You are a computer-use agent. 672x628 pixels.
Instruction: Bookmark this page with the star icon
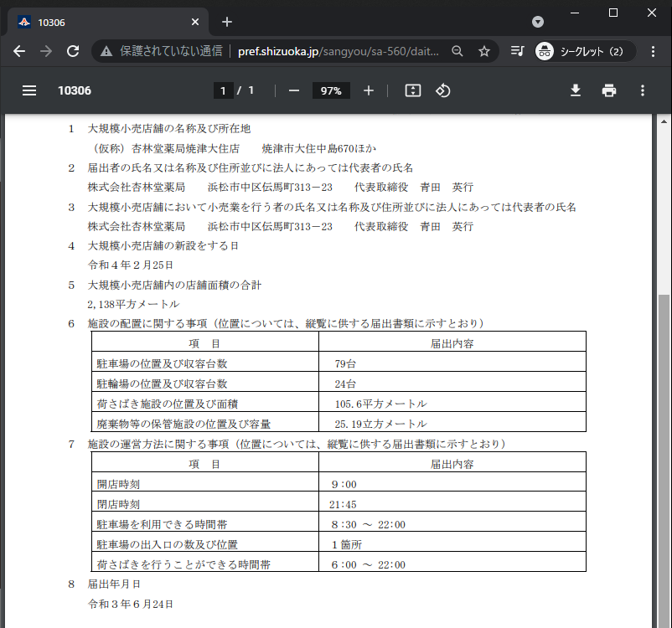[483, 51]
